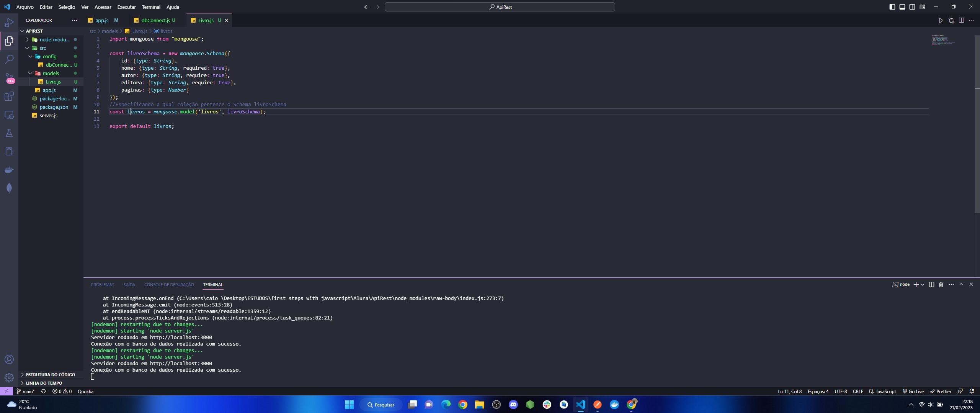Click Prettier status bar item

[941, 391]
